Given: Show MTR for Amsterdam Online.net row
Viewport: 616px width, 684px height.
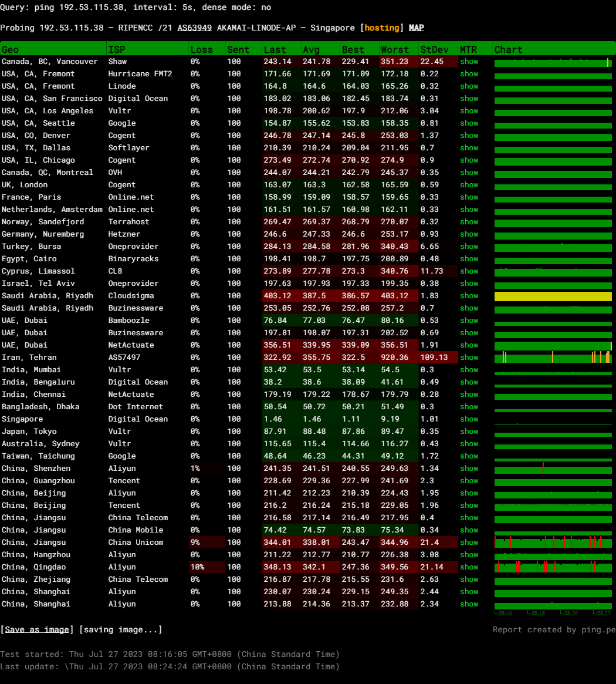Looking at the screenshot, I should (469, 210).
